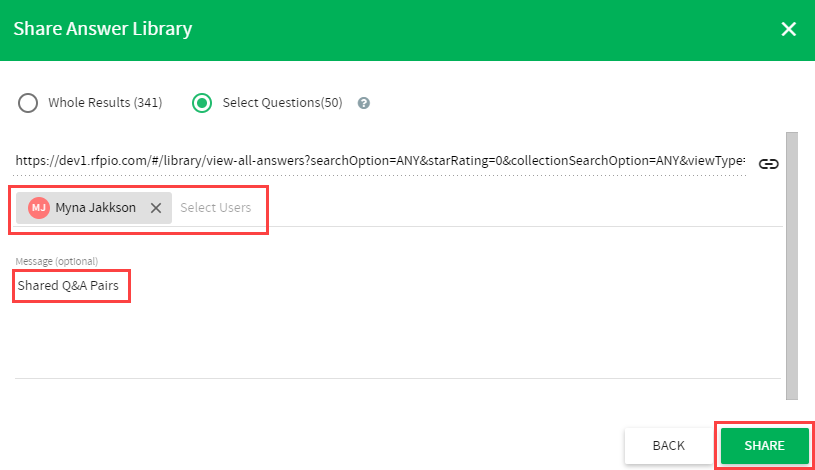Copy the share link using the link icon

click(768, 164)
